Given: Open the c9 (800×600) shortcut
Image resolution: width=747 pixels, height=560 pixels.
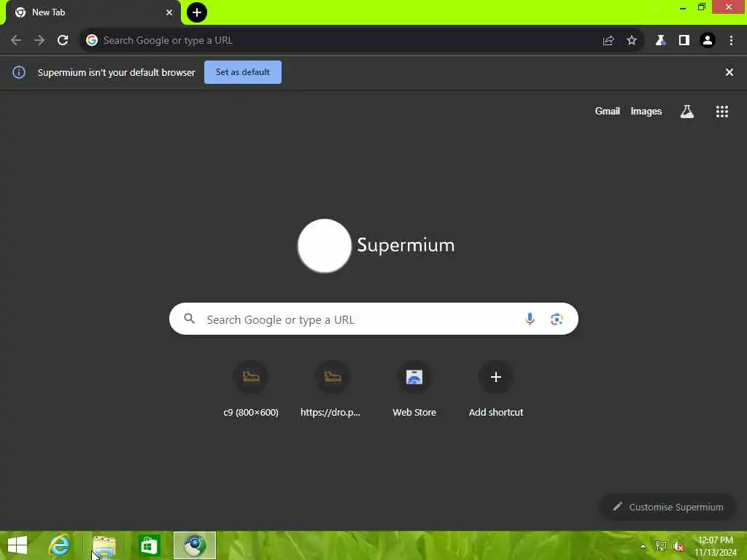Looking at the screenshot, I should point(251,389).
